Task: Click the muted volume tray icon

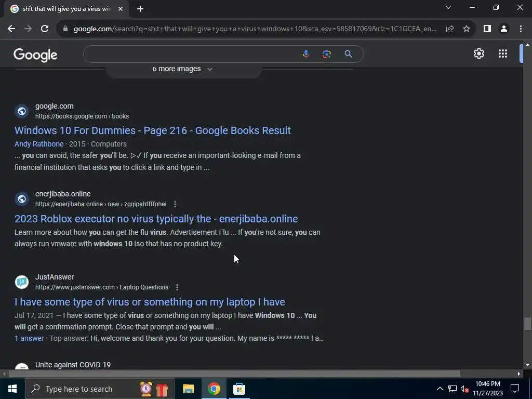Action: (464, 389)
